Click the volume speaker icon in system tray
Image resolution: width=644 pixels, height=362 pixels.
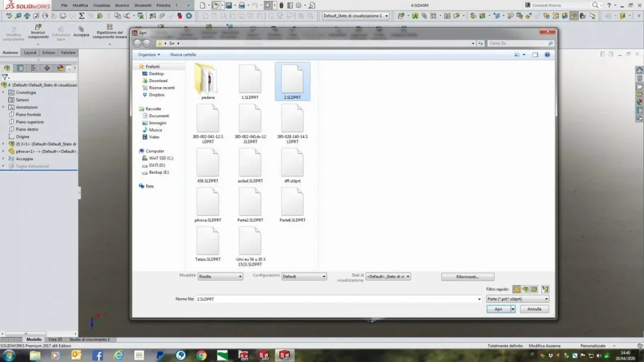[599, 355]
